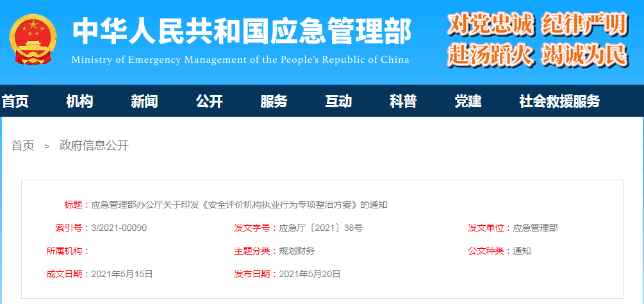Open the 首页 navigation menu item
The image size is (644, 304).
(15, 101)
